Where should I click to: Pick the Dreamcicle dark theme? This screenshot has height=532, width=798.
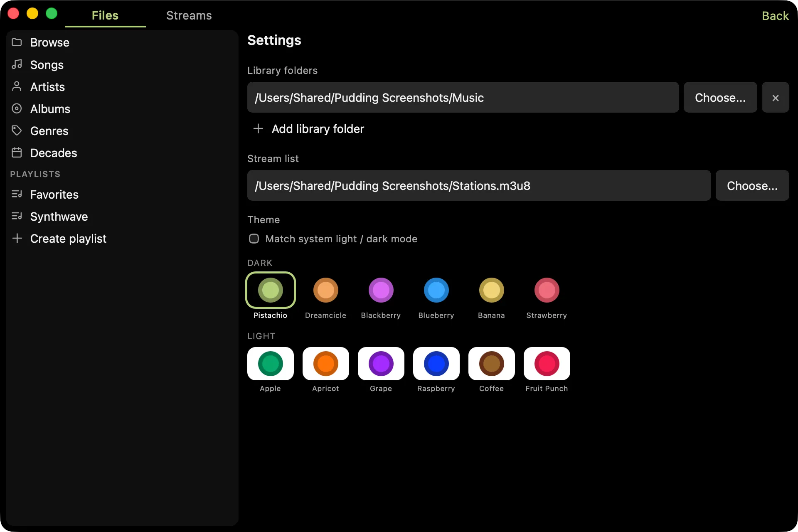tap(326, 290)
